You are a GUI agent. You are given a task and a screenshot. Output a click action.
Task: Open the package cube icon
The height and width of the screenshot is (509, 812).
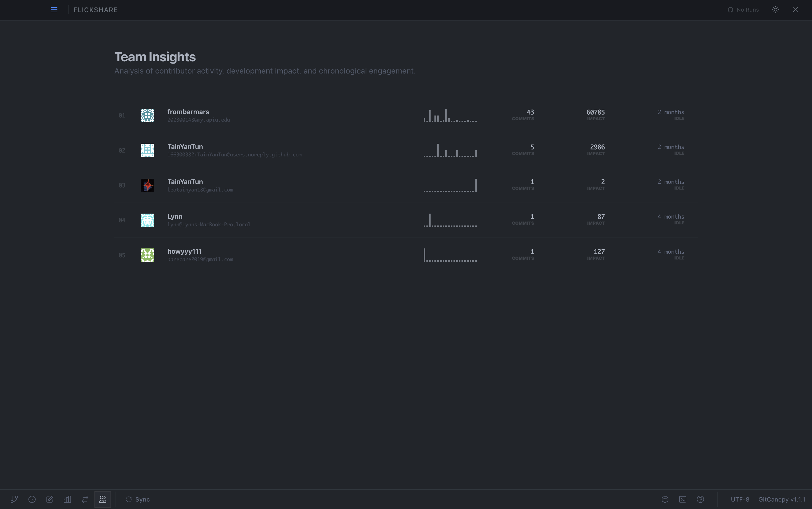coord(665,499)
